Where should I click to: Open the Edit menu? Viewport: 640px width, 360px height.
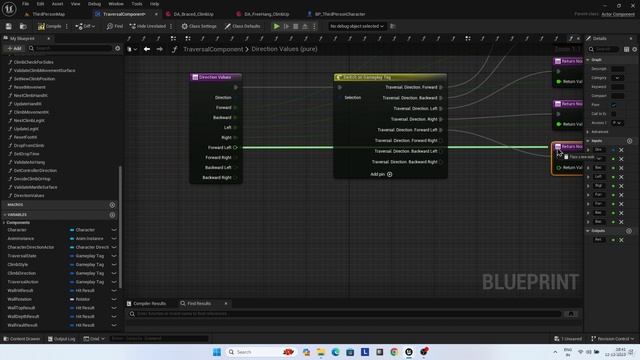(40, 4)
